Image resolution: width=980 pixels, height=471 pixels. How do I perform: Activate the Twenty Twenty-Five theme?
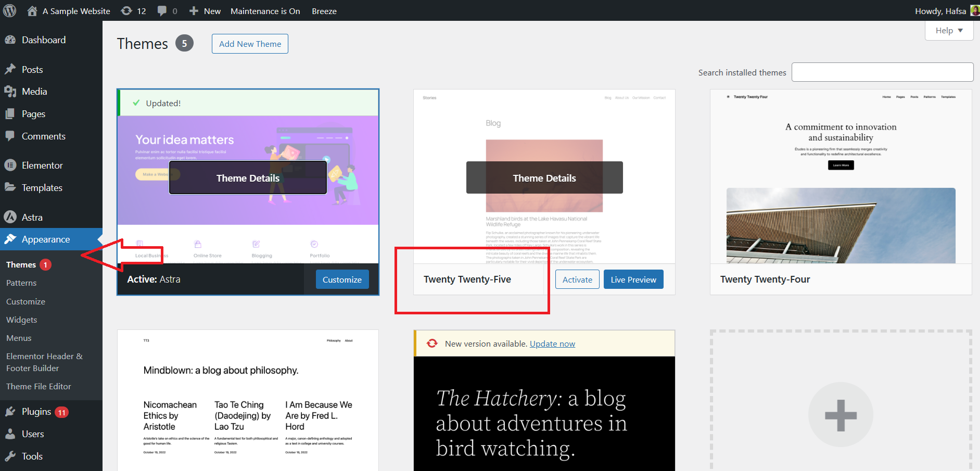point(577,279)
